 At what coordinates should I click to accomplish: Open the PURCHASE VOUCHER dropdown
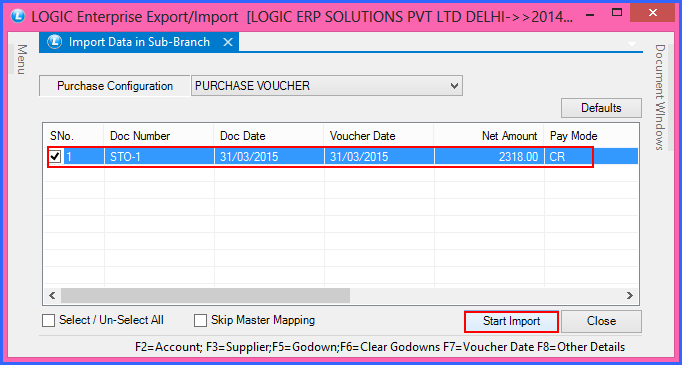[x=327, y=86]
